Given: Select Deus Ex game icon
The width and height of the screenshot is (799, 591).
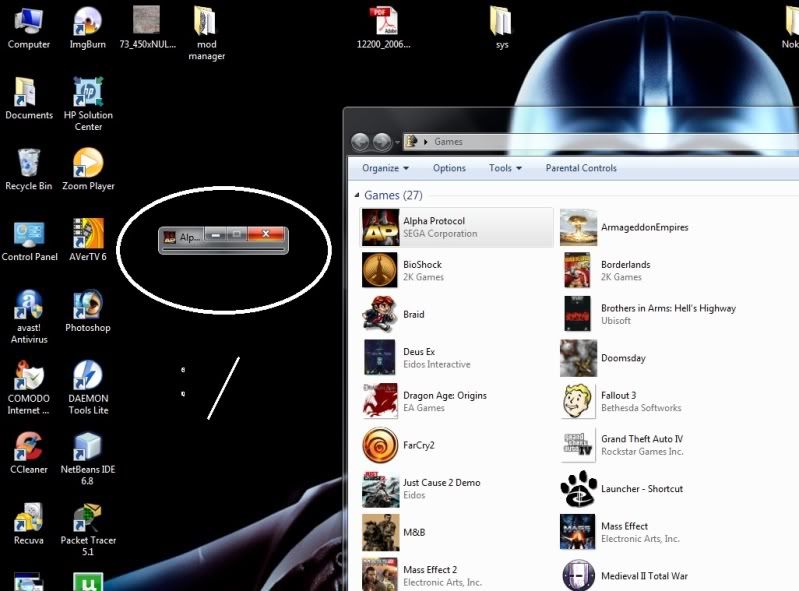Looking at the screenshot, I should click(380, 358).
